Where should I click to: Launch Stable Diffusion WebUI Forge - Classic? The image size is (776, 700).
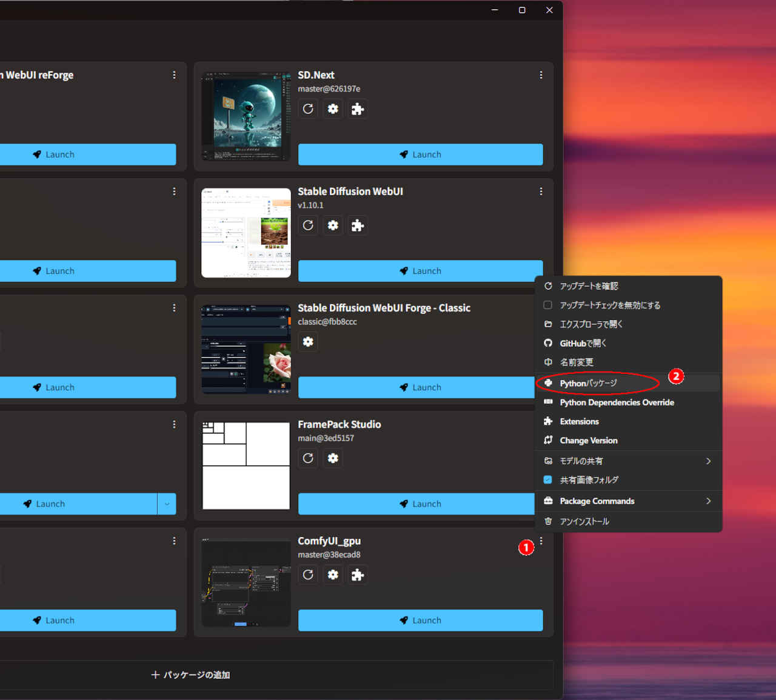416,387
